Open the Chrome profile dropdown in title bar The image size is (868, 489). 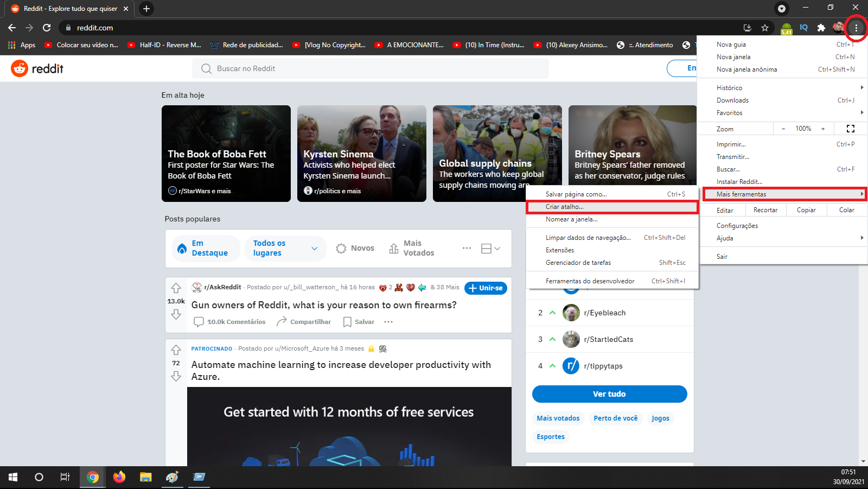(782, 8)
